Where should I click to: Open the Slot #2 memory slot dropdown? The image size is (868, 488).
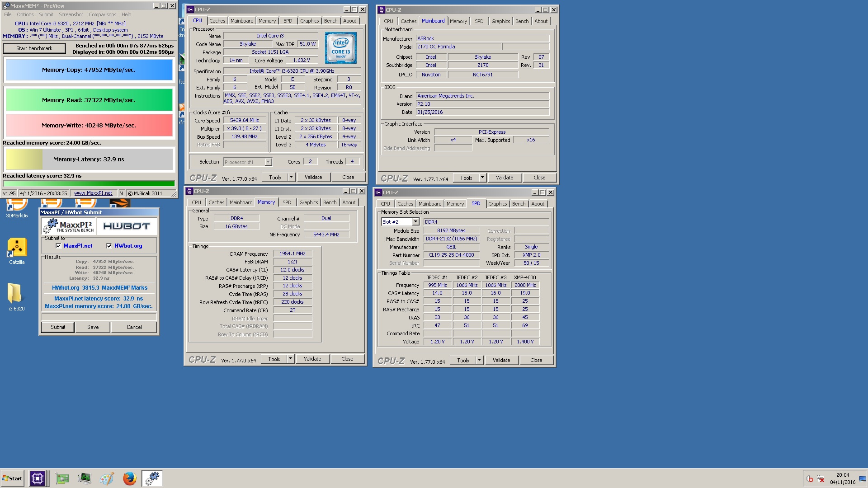[400, 222]
